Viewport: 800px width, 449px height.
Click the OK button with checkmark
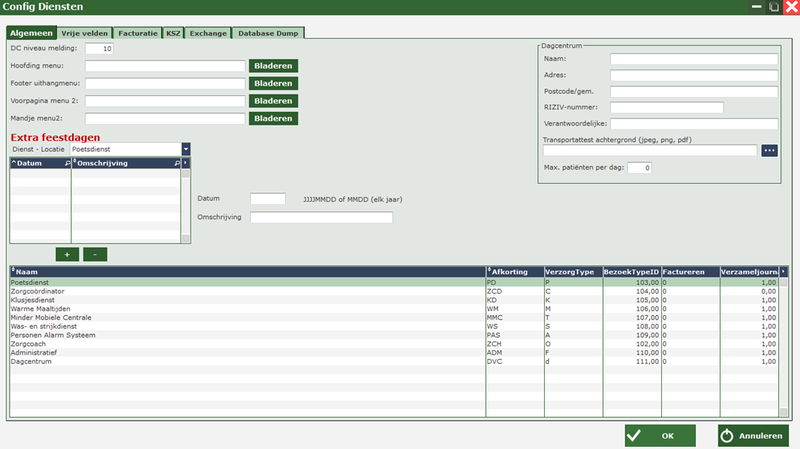[x=660, y=436]
